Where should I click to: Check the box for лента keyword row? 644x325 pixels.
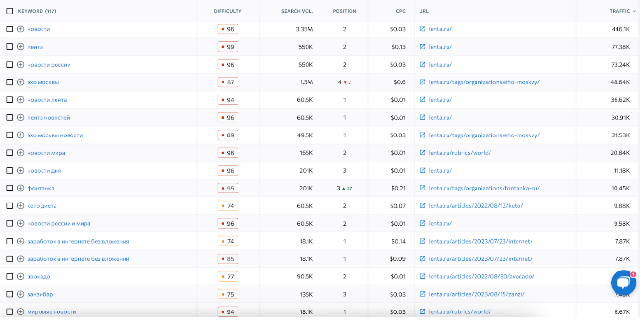pos(10,47)
